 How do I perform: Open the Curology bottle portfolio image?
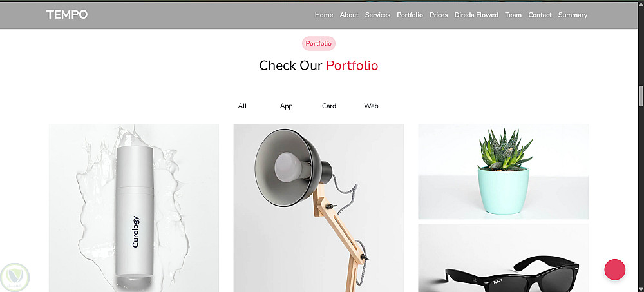coord(134,208)
